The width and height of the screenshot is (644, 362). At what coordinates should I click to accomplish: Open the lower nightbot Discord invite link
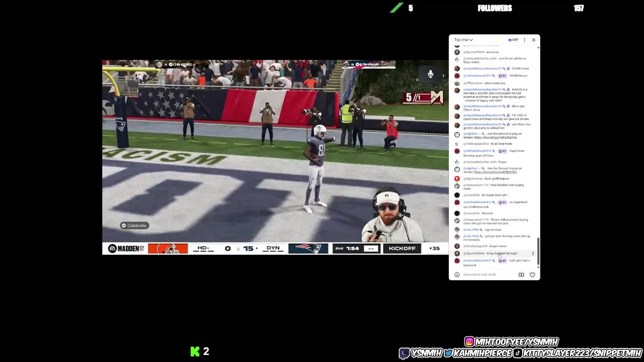495,172
